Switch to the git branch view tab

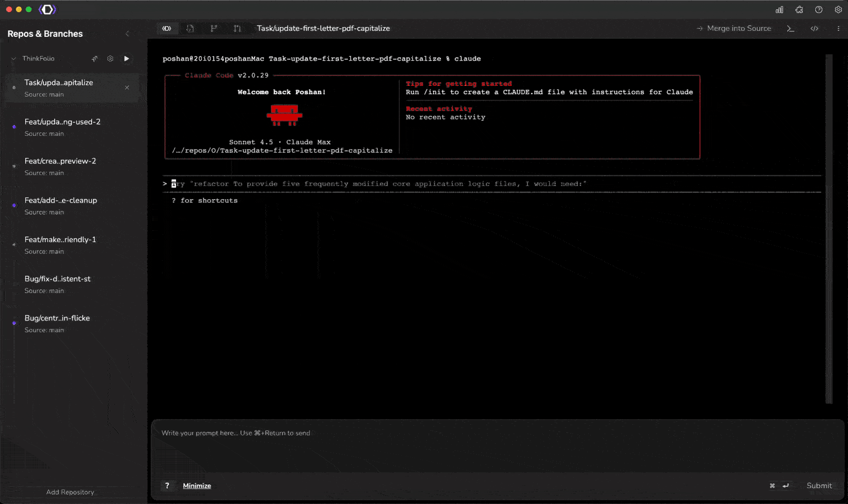coord(214,28)
